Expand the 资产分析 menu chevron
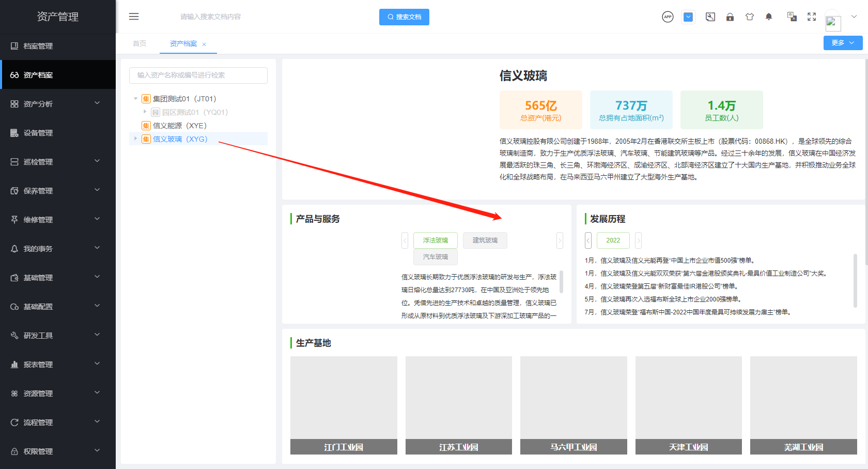 pyautogui.click(x=97, y=103)
